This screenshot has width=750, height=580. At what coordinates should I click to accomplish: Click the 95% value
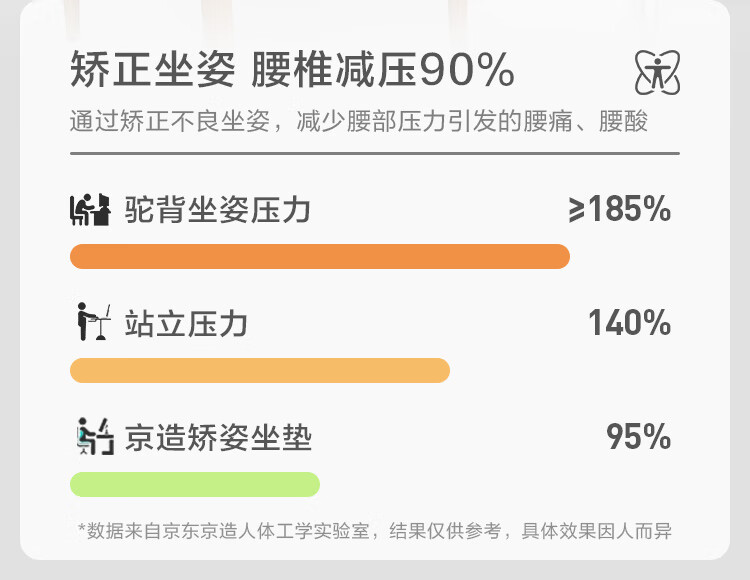coord(639,436)
